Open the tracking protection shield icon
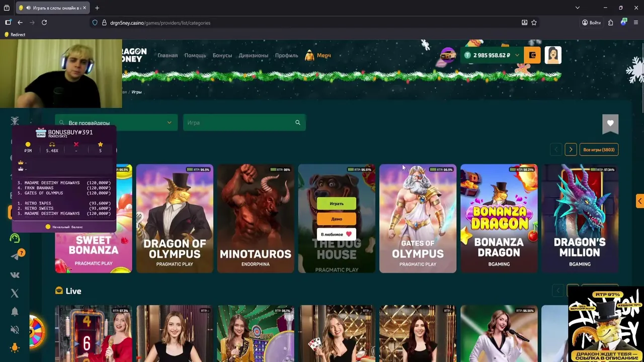644x362 pixels. (x=95, y=23)
